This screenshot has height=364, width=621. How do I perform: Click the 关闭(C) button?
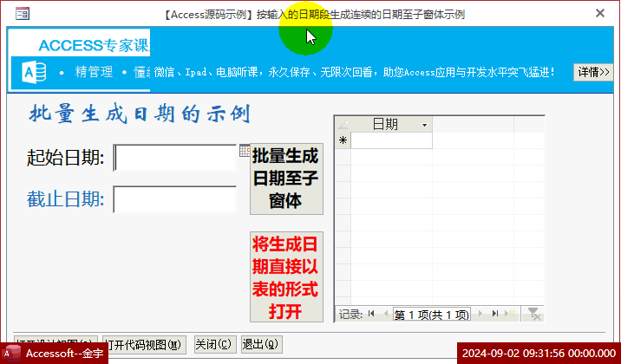(x=215, y=345)
